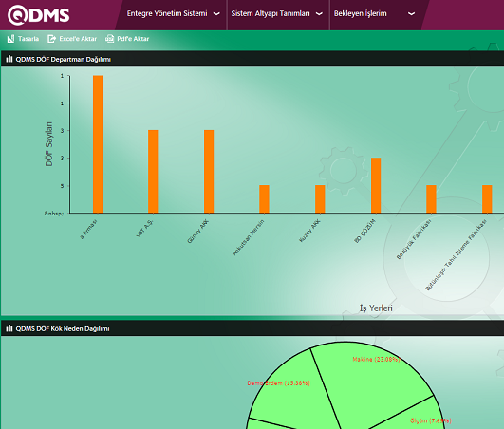This screenshot has height=429, width=504.
Task: Click the orange bar for VBT A.Ş.
Action: coord(153,171)
